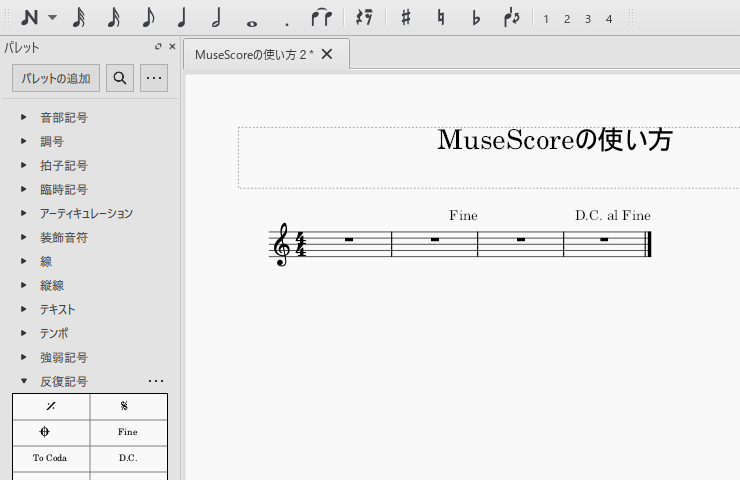
Task: Insert a rest with rest icon
Action: pos(364,18)
